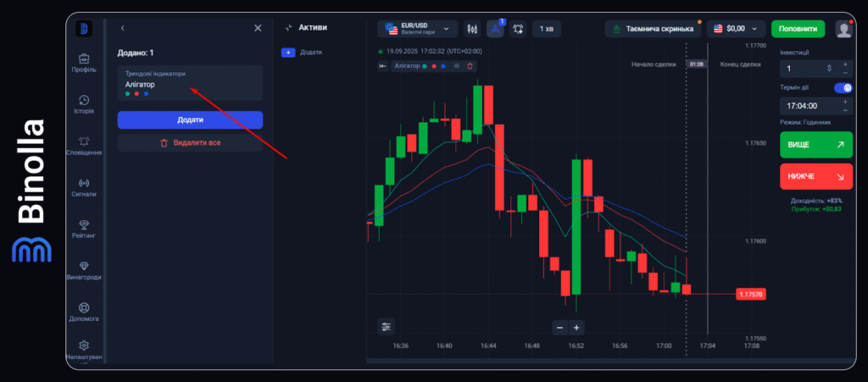Open the Допомога lifebuoy section

point(84,313)
